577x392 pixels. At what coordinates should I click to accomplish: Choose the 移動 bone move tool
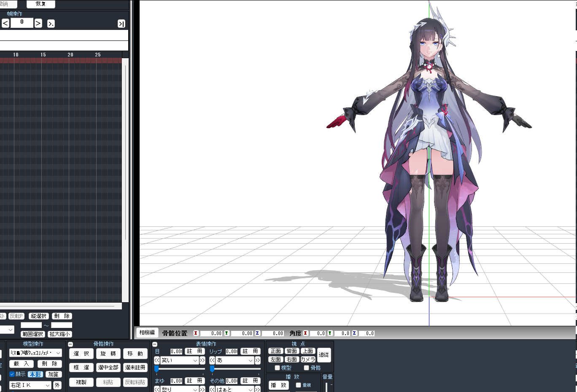tap(135, 354)
